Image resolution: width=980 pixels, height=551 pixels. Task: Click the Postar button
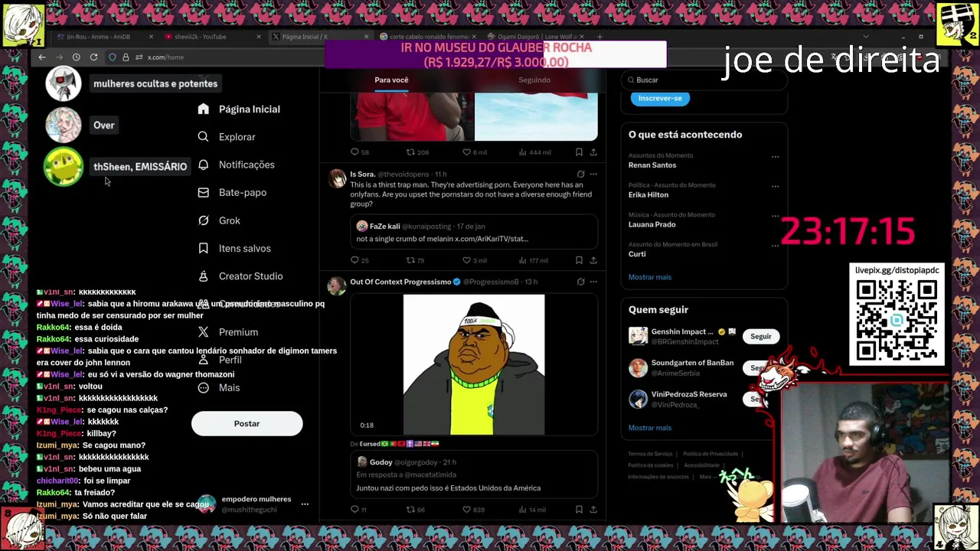(x=247, y=424)
